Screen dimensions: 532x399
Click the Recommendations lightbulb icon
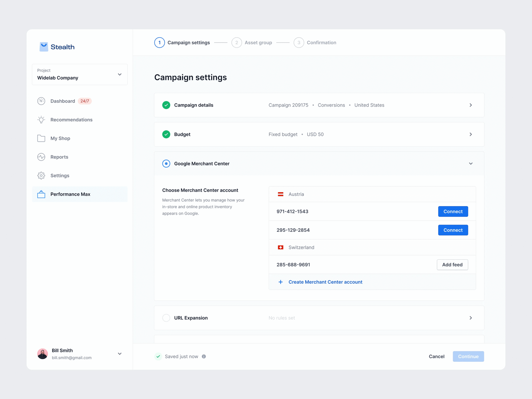pos(41,120)
